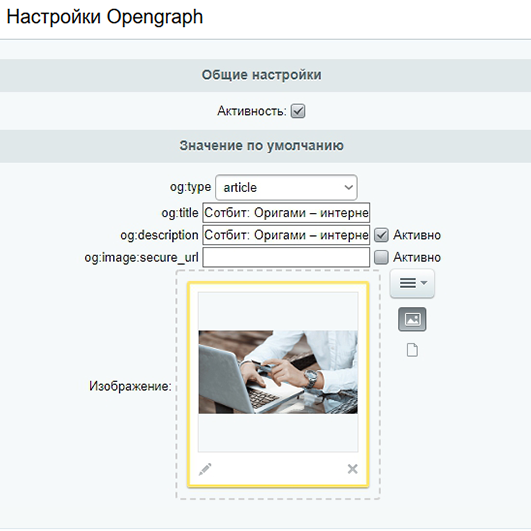Click Активно label next to og:image:secure_url
This screenshot has height=531, width=531.
click(x=417, y=257)
